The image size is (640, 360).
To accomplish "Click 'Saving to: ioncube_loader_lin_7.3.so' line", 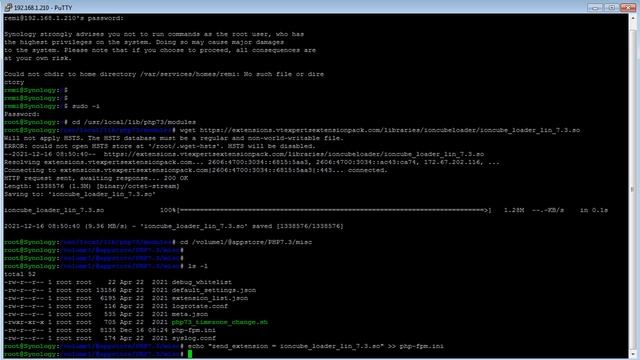I will click(x=80, y=194).
